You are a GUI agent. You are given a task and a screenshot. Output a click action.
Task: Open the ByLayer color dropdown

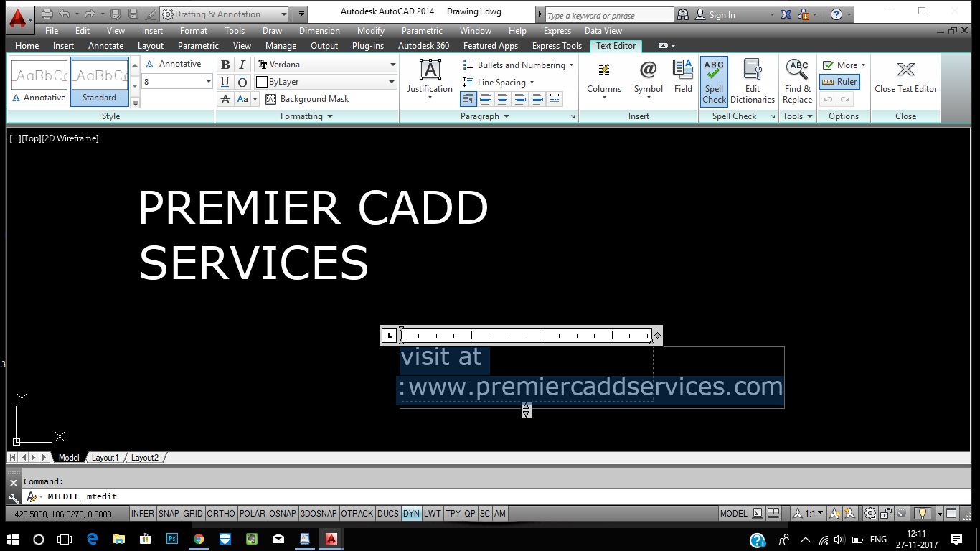pos(392,82)
